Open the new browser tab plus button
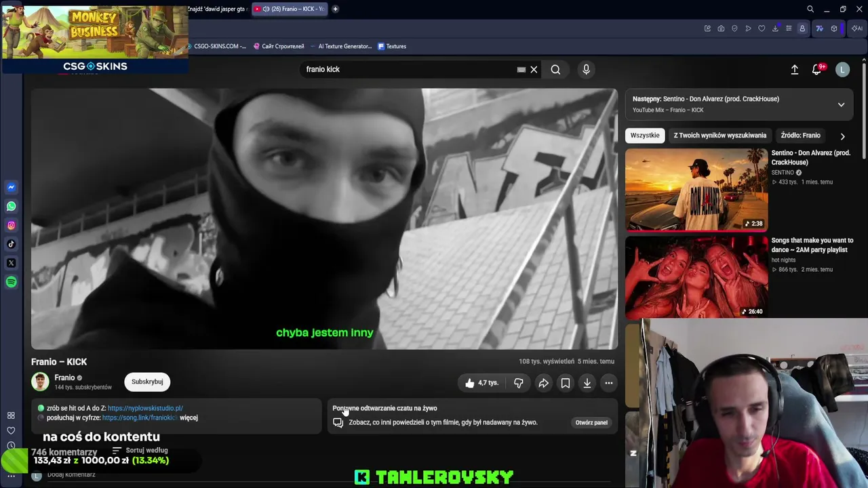The height and width of the screenshot is (488, 868). pos(335,9)
